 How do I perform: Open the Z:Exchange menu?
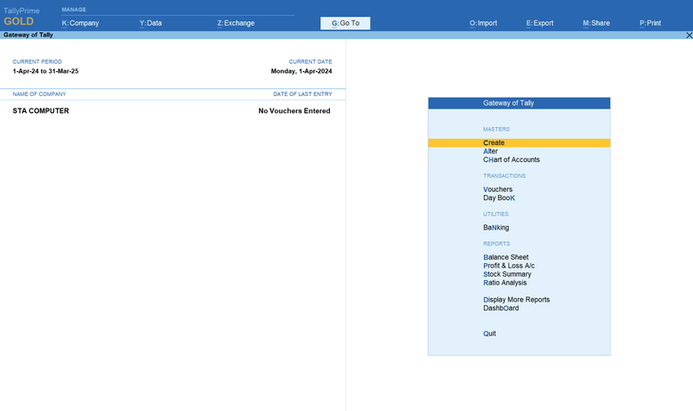(236, 23)
